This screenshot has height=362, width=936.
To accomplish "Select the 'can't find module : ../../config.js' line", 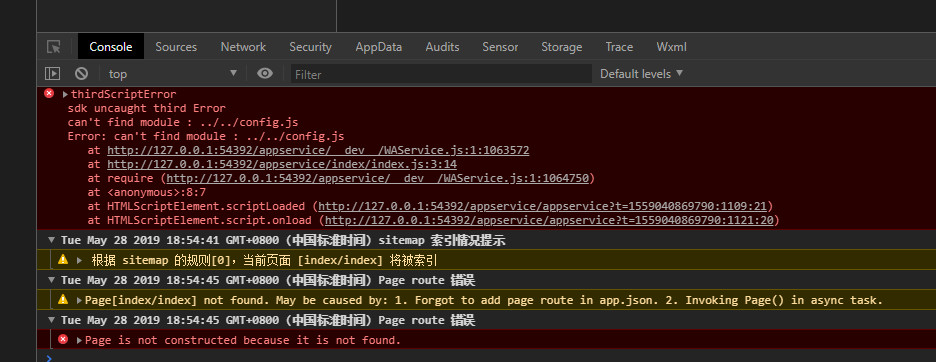I will click(x=183, y=122).
